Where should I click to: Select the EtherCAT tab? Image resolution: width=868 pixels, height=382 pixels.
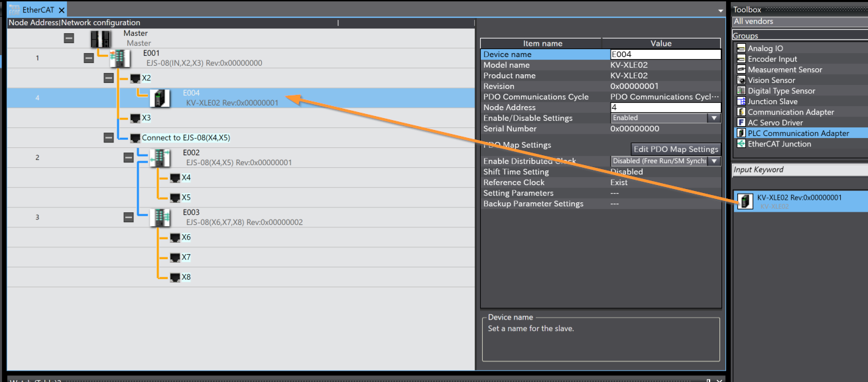tap(38, 10)
